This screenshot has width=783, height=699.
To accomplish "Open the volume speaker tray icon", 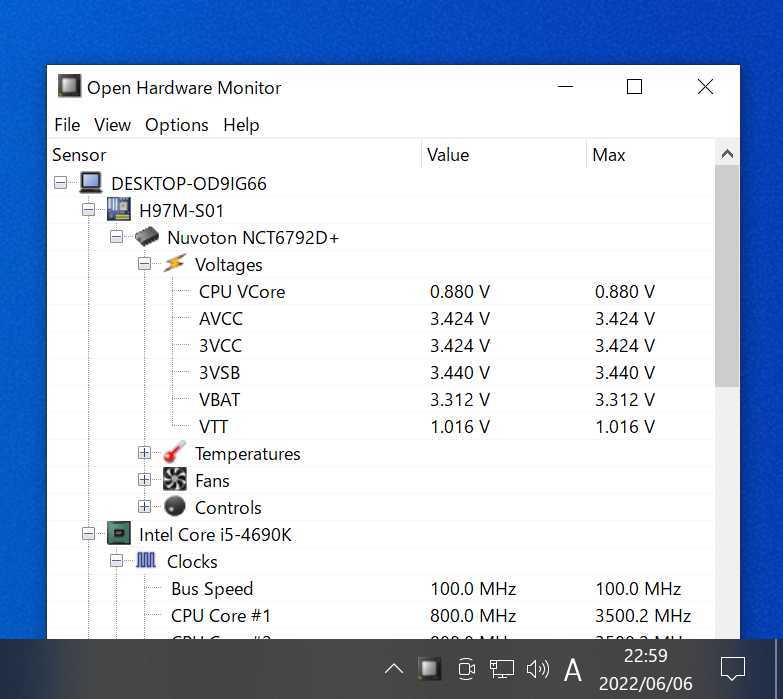I will click(x=538, y=669).
